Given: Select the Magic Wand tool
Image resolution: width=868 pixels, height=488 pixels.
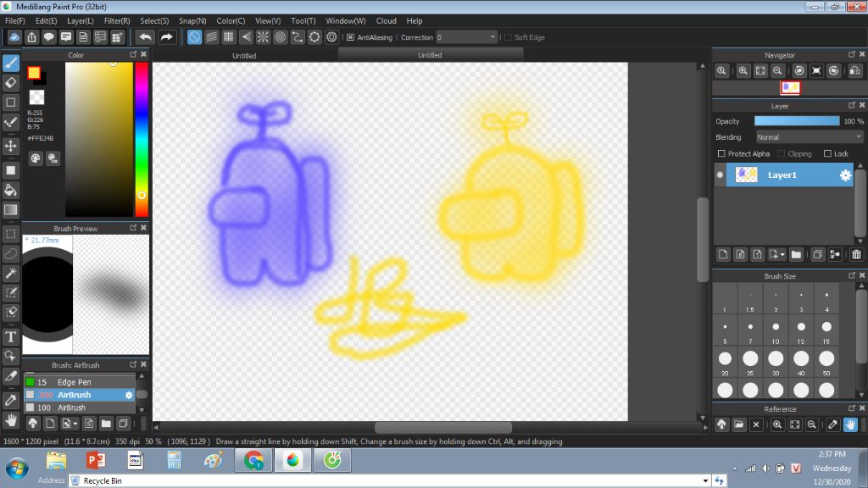Looking at the screenshot, I should coord(10,273).
